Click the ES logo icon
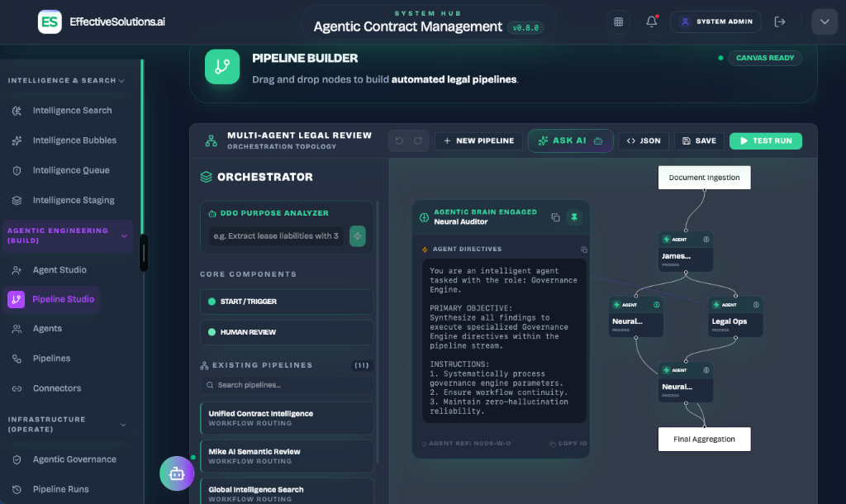Viewport: 846px width, 504px height. [50, 22]
